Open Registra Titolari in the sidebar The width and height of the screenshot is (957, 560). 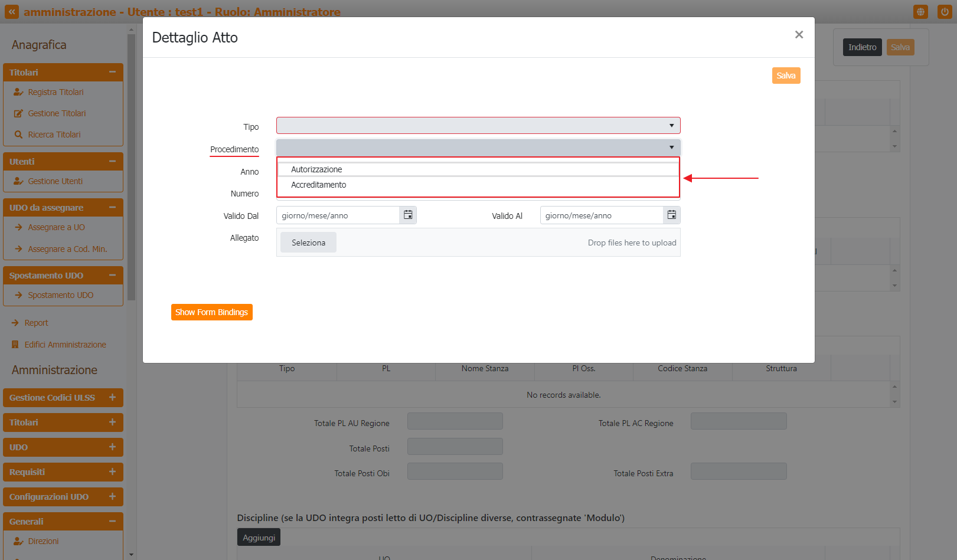[x=55, y=92]
